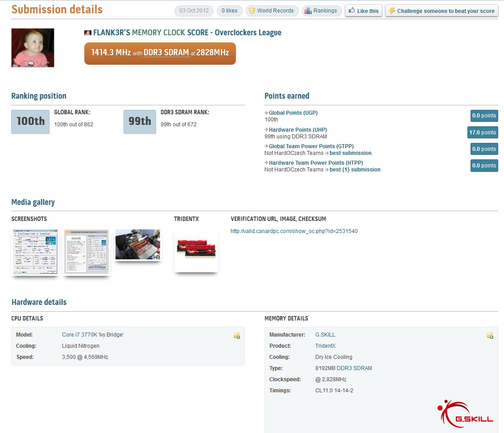Click the Rankings bar chart icon

pyautogui.click(x=308, y=11)
